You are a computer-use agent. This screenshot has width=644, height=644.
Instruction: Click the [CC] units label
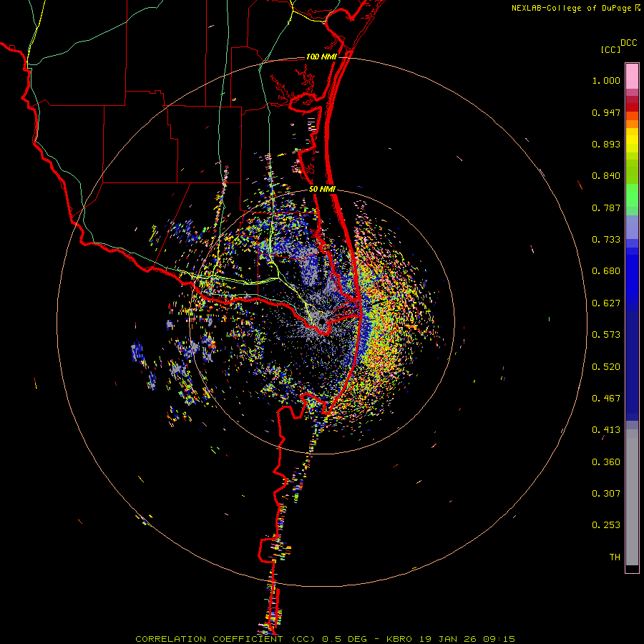610,49
